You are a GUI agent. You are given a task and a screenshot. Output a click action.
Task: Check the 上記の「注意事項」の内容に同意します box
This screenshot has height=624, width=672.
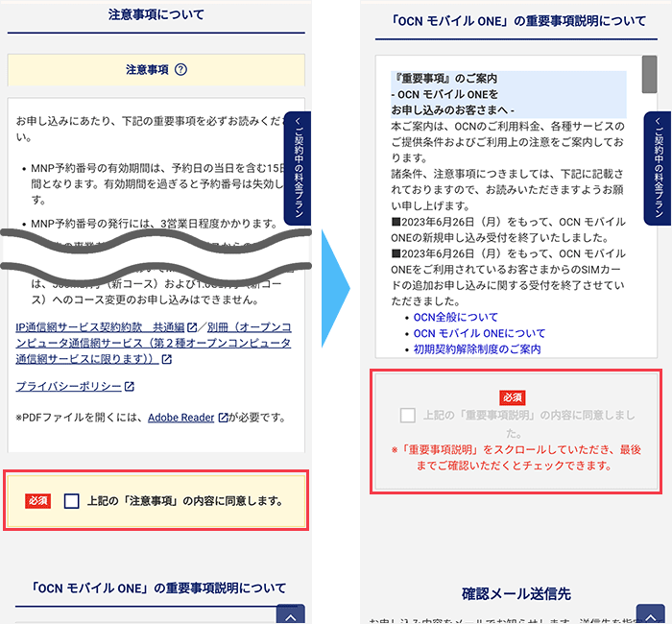click(71, 500)
